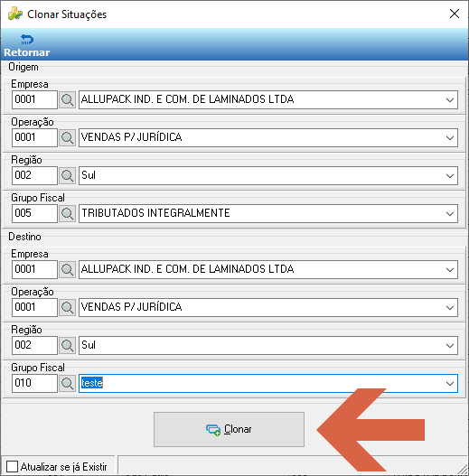The image size is (469, 476).
Task: Click the Clonar Situações window title icon
Action: (15, 14)
